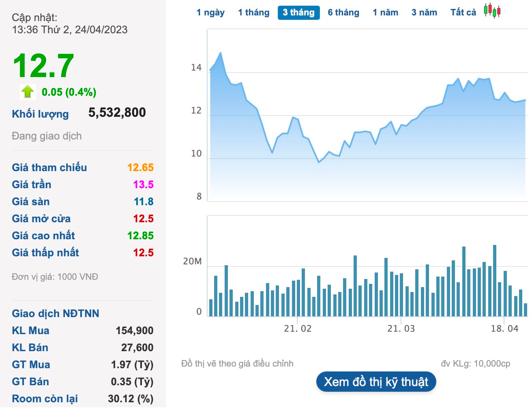Screen dimensions: 532x412
Task: Click the 18. 04 date marker on axis
Action: tap(504, 328)
